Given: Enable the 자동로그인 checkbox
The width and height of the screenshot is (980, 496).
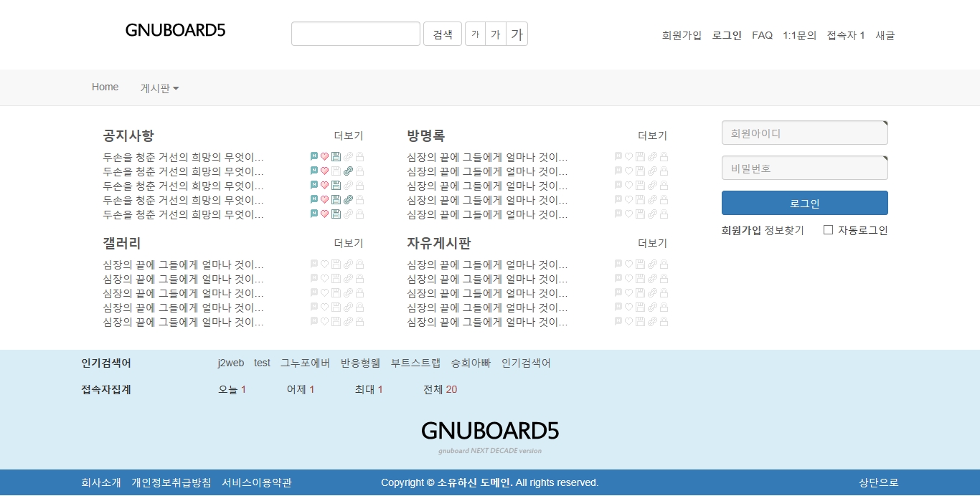Looking at the screenshot, I should [x=829, y=230].
